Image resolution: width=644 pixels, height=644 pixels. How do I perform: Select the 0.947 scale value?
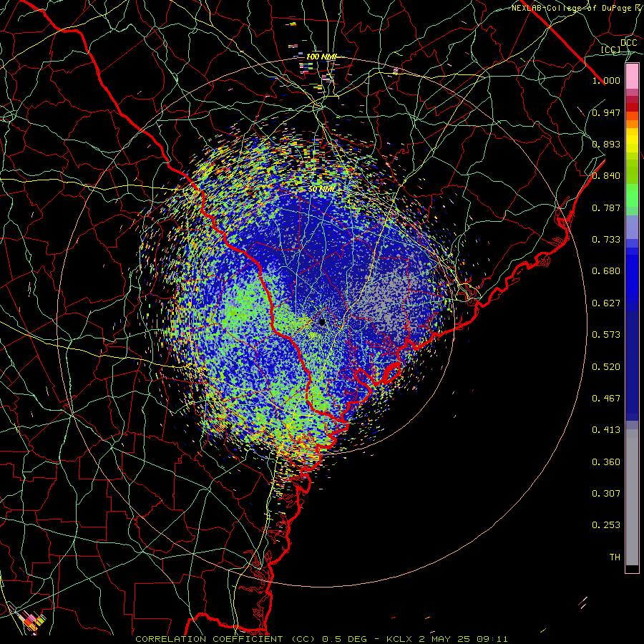point(606,112)
